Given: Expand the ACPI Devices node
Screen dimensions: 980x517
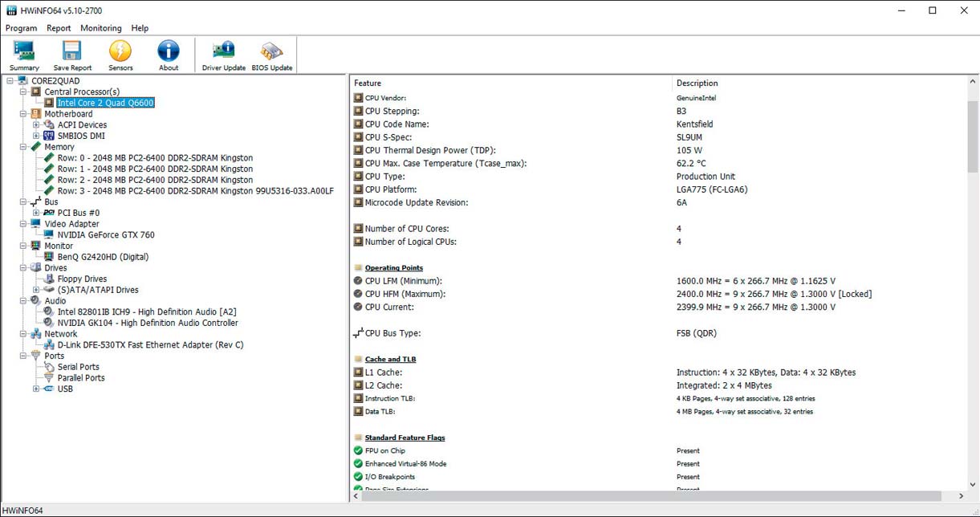Looking at the screenshot, I should pyautogui.click(x=36, y=125).
